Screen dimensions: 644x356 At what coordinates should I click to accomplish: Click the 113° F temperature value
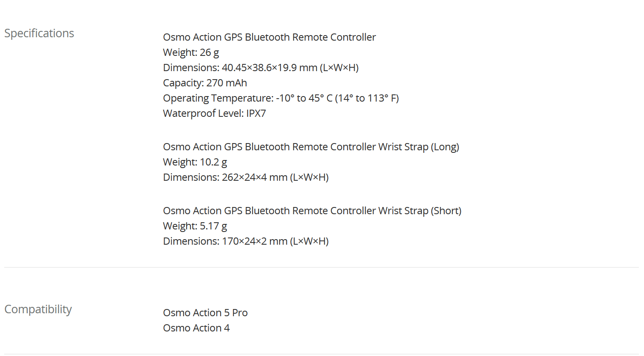point(382,98)
